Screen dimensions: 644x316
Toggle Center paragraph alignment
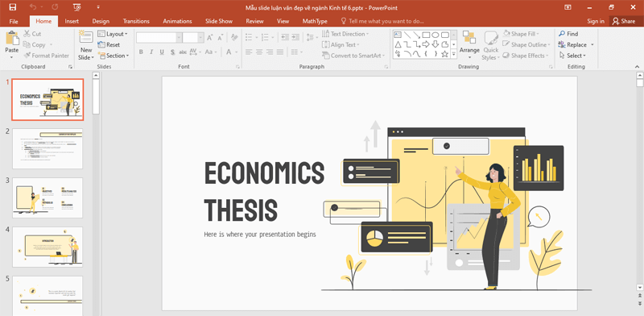[x=258, y=52]
